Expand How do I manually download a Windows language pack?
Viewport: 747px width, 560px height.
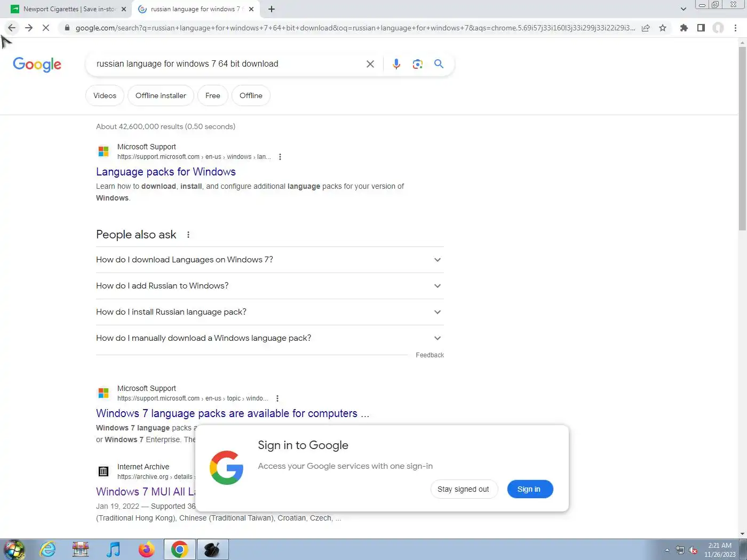270,338
